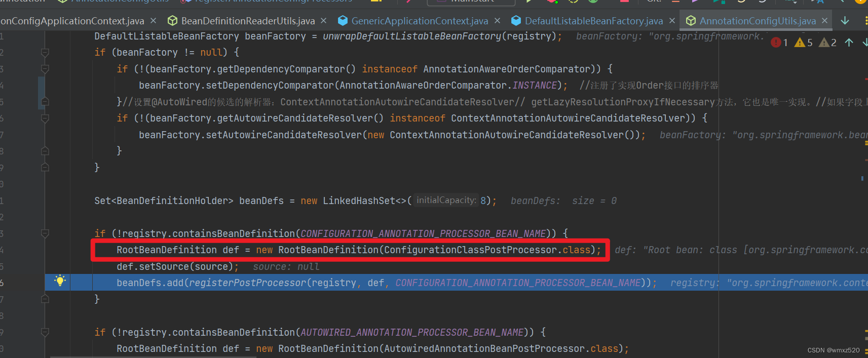The height and width of the screenshot is (358, 868).
Task: Click the highlighted beanDefs.add breakpoint line
Action: (x=456, y=283)
